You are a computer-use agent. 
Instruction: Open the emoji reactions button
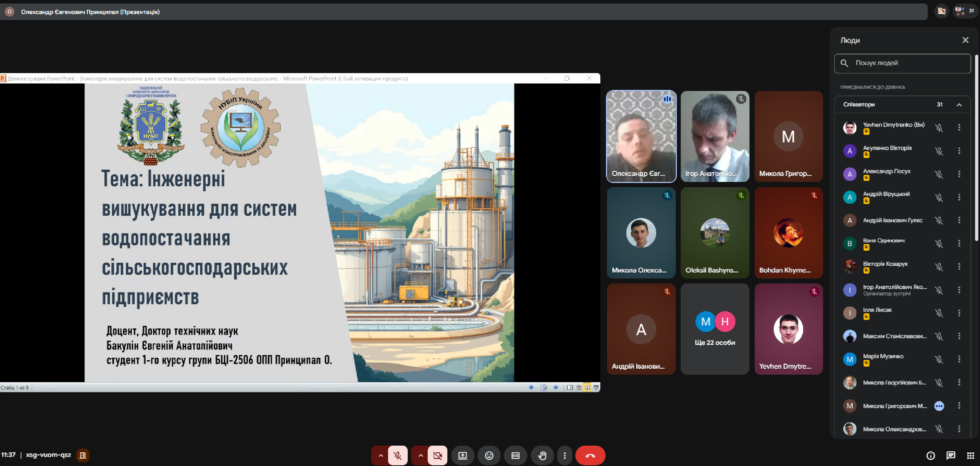489,455
